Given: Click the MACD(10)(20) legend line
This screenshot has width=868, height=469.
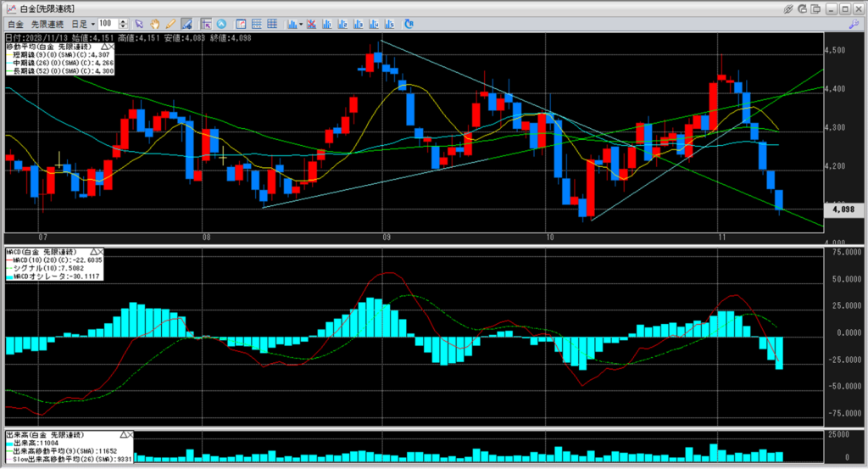Looking at the screenshot, I should click(x=54, y=260).
